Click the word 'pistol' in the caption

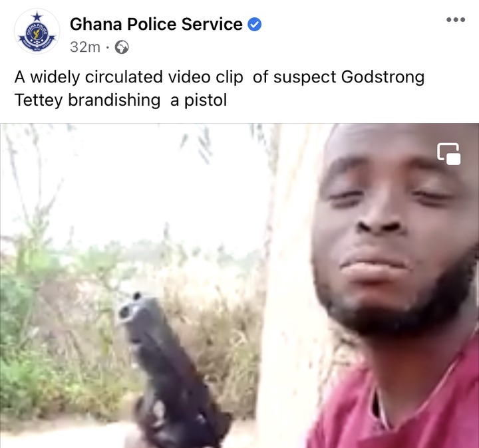coord(206,100)
